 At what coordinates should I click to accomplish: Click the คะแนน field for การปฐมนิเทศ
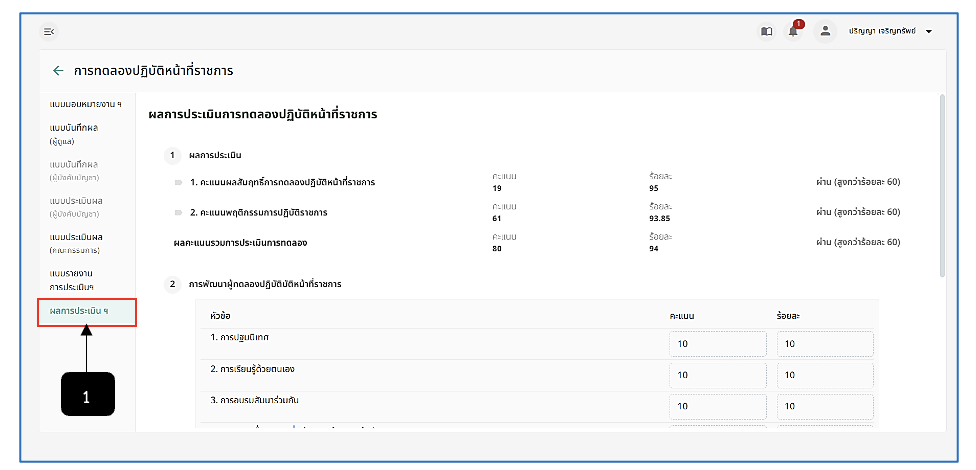tap(718, 344)
